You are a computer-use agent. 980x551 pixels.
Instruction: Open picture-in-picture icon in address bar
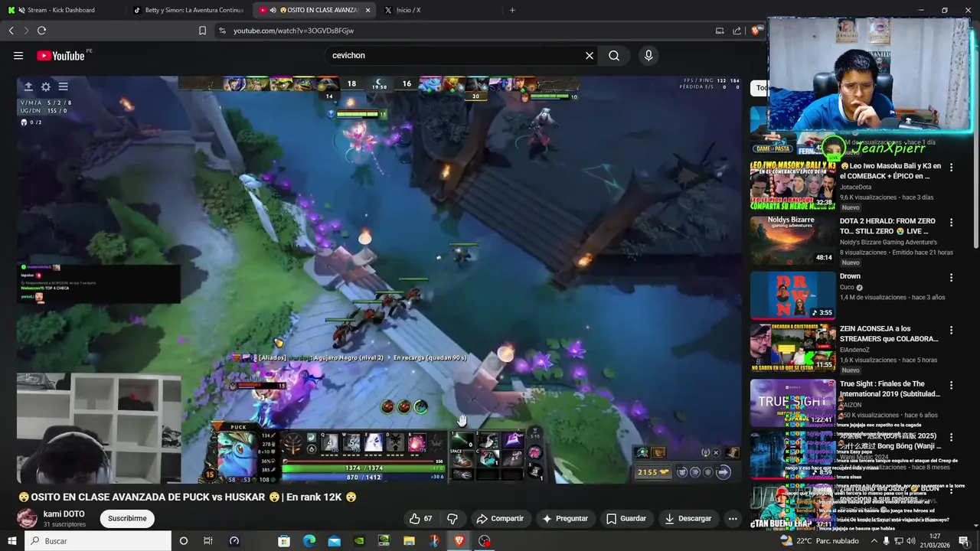(720, 31)
